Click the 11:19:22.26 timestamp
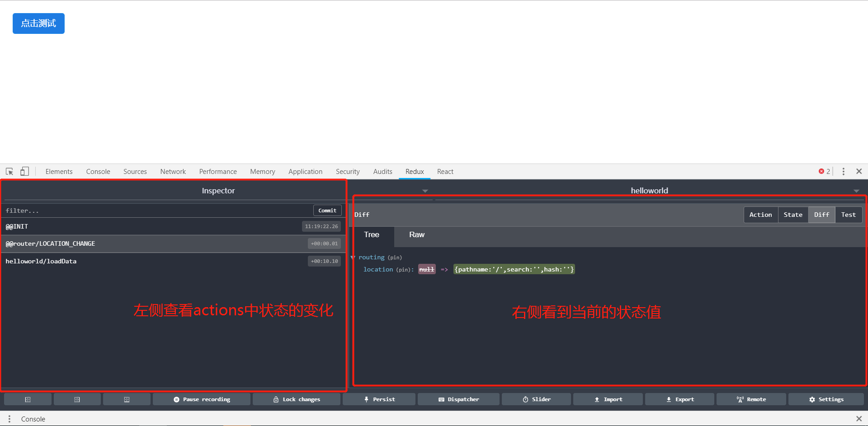The height and width of the screenshot is (426, 868). [x=321, y=226]
